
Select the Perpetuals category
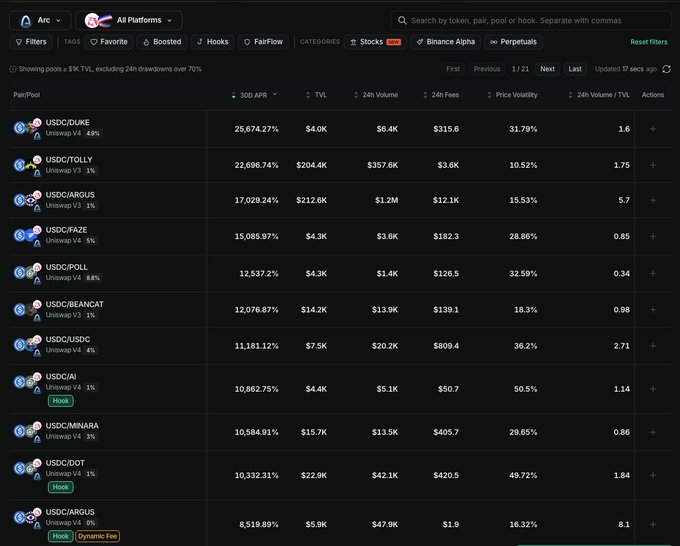513,42
